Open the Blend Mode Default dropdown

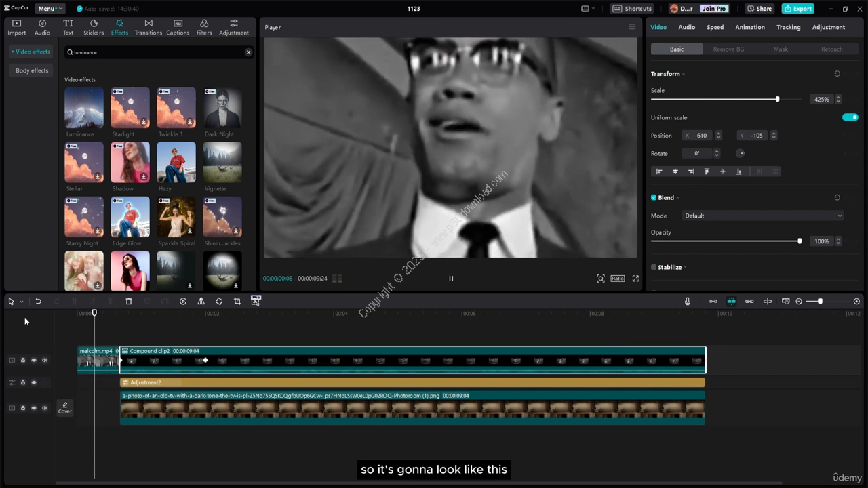(763, 216)
